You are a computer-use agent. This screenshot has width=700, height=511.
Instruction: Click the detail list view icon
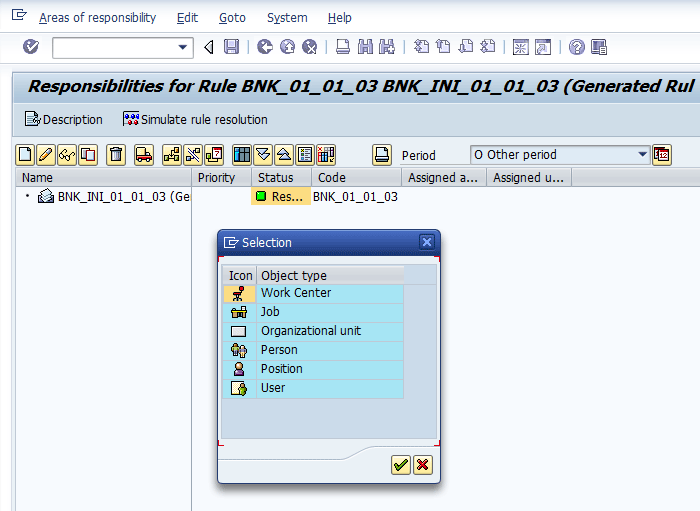click(305, 155)
